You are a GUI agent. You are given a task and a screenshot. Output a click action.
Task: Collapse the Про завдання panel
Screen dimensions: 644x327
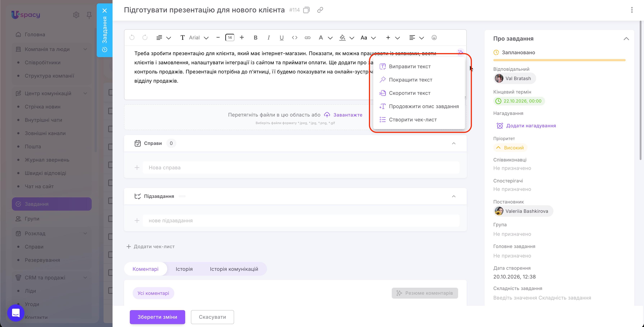[626, 39]
